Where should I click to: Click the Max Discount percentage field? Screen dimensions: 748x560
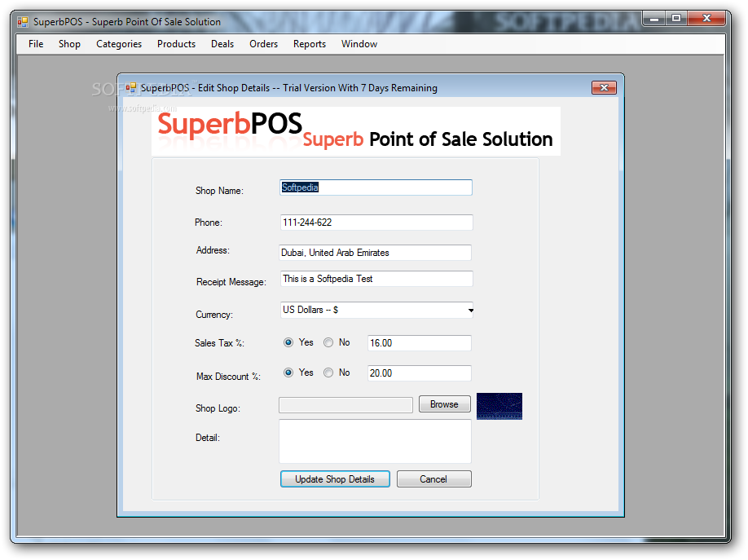420,373
